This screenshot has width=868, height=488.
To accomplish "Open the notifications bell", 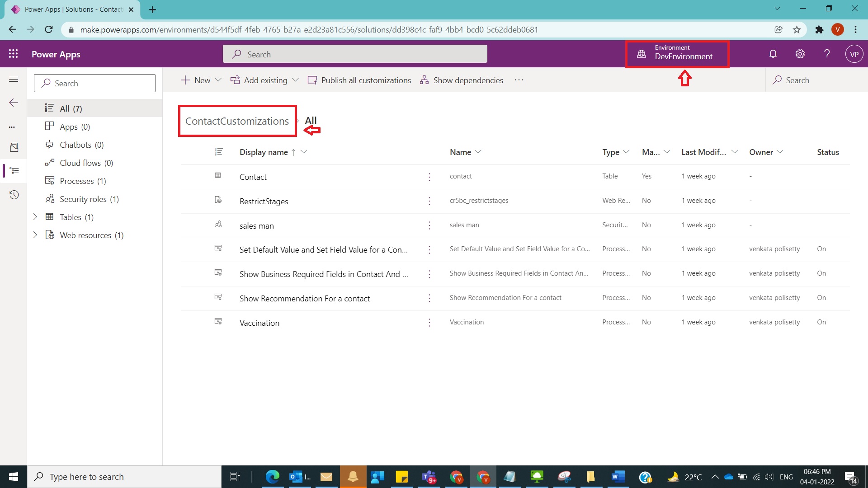I will (x=773, y=53).
